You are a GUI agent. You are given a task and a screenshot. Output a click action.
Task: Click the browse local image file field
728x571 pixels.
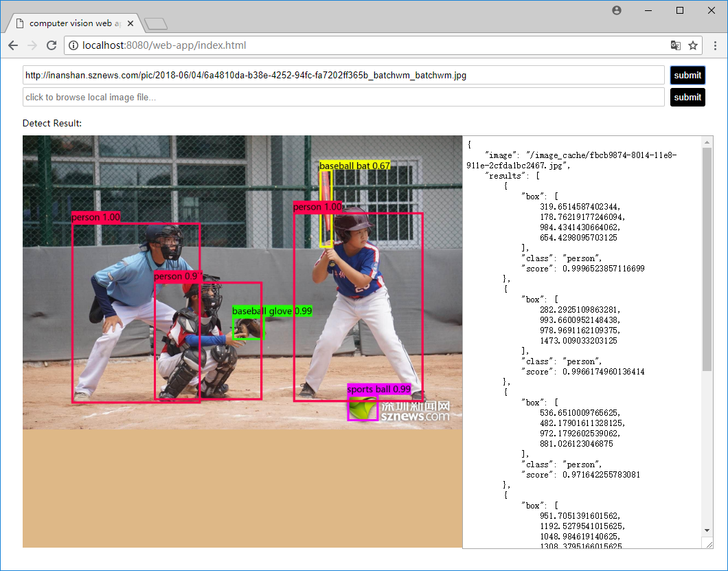[x=343, y=97]
